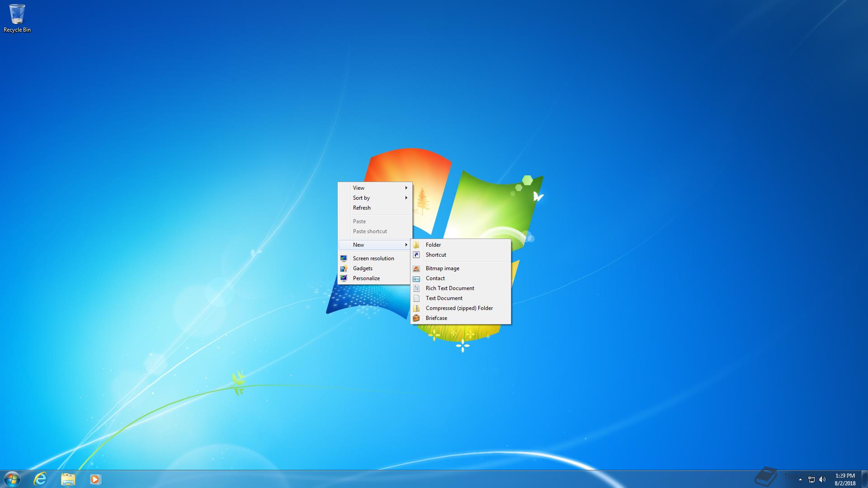Click the Screen resolution monitor icon
Image resolution: width=868 pixels, height=488 pixels.
point(344,258)
